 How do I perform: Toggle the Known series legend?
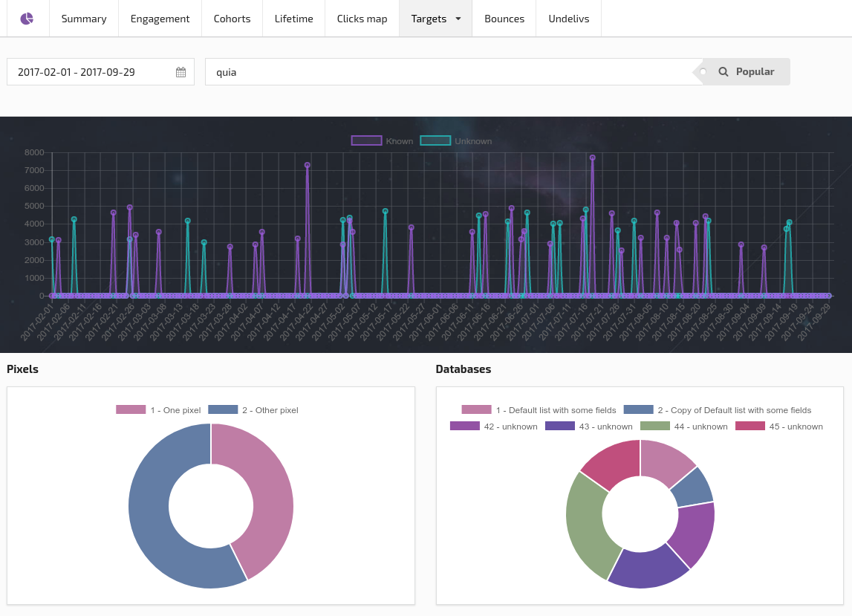point(382,141)
